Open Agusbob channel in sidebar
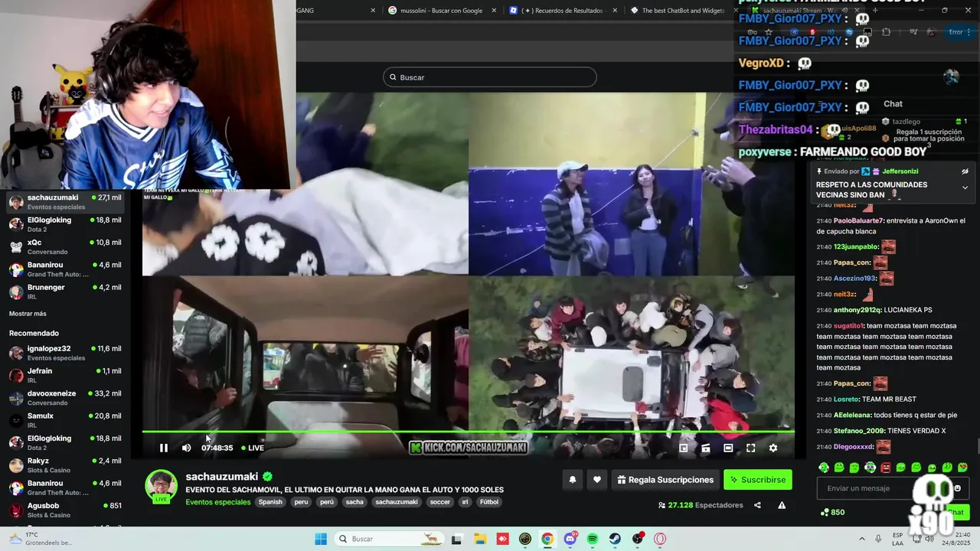 pos(65,510)
